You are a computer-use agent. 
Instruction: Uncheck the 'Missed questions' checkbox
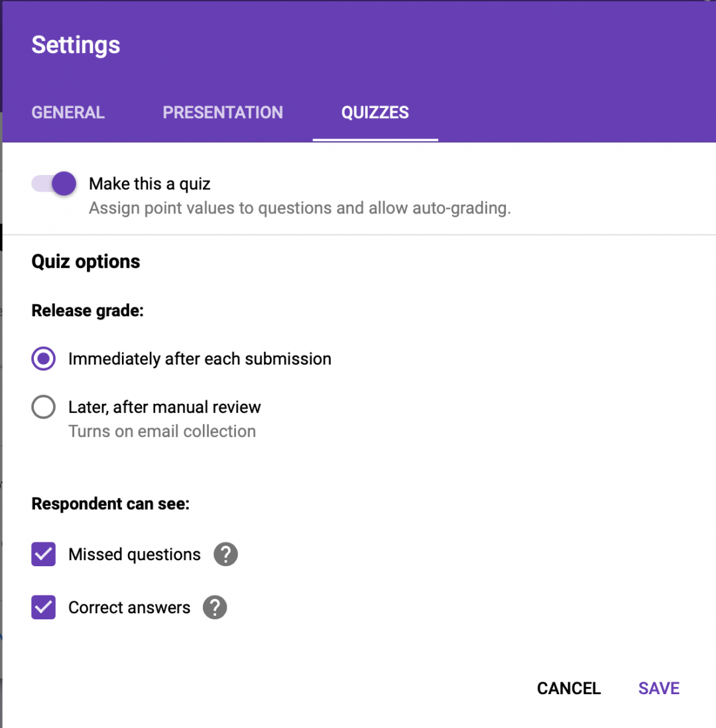(x=43, y=554)
